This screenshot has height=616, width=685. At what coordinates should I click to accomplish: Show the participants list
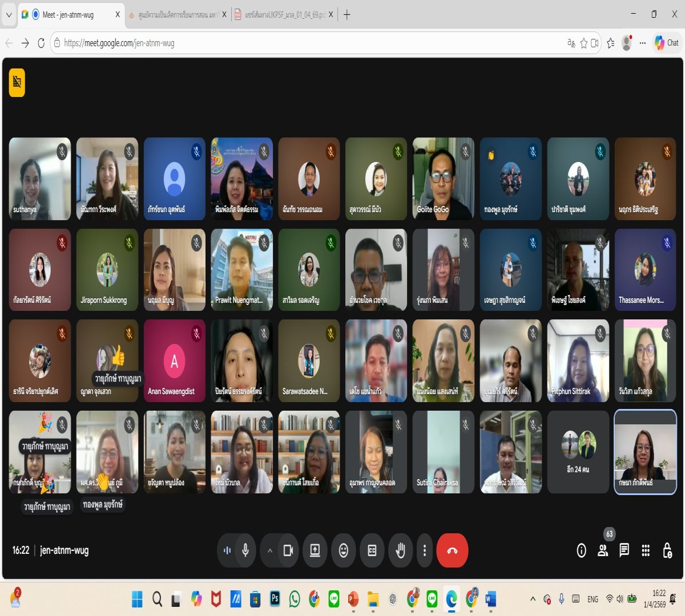pyautogui.click(x=603, y=550)
